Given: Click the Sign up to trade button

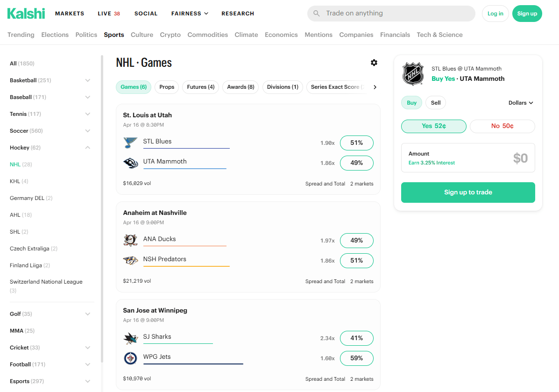Looking at the screenshot, I should click(468, 192).
